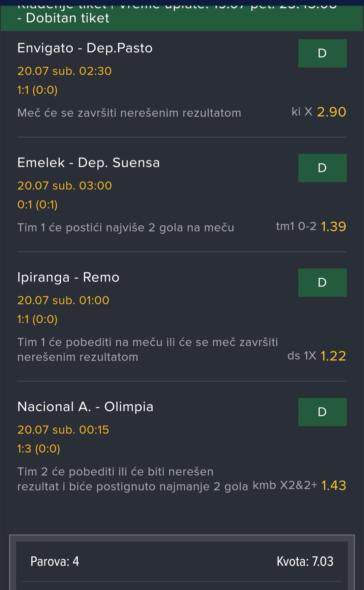
Task: Click the Parova: 4 pair count
Action: pyautogui.click(x=55, y=561)
